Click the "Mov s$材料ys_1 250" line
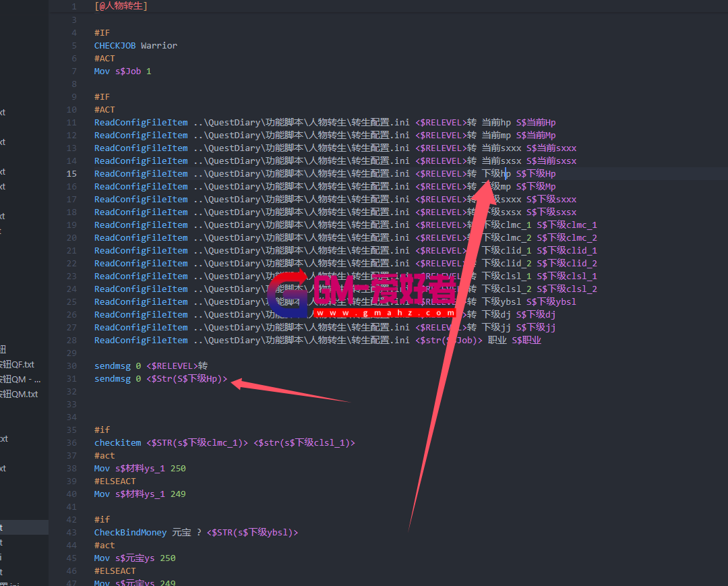The height and width of the screenshot is (586, 728). pyautogui.click(x=140, y=469)
